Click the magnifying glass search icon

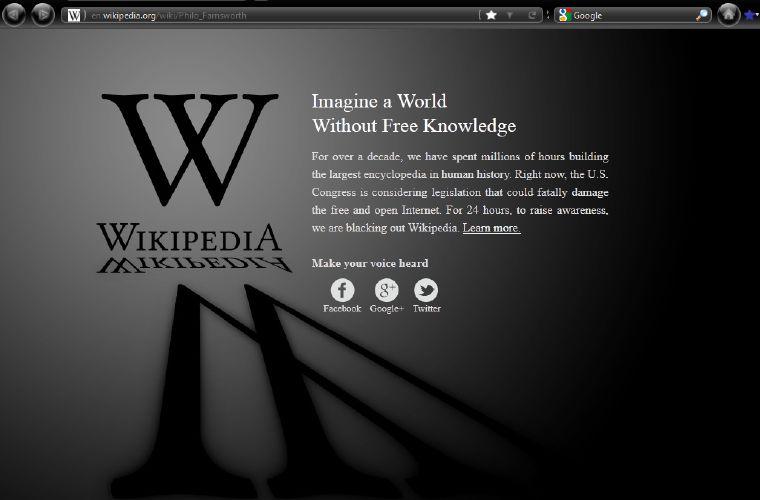(x=702, y=15)
